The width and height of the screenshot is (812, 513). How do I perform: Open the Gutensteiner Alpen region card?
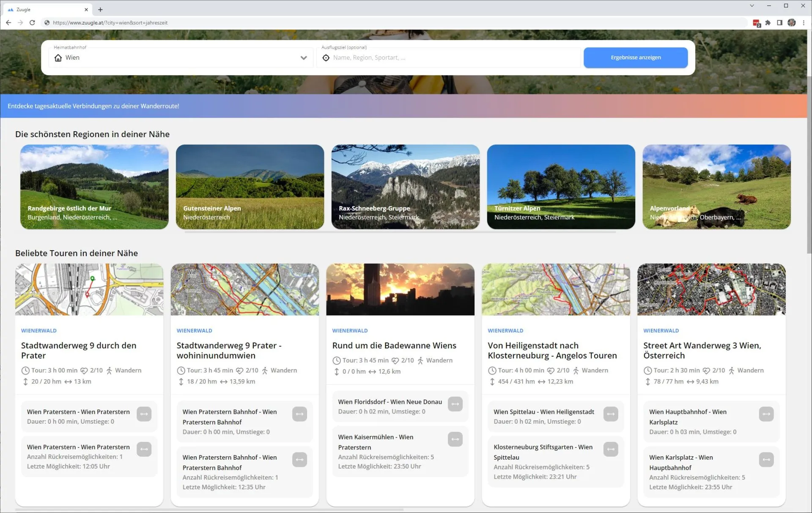click(x=250, y=187)
